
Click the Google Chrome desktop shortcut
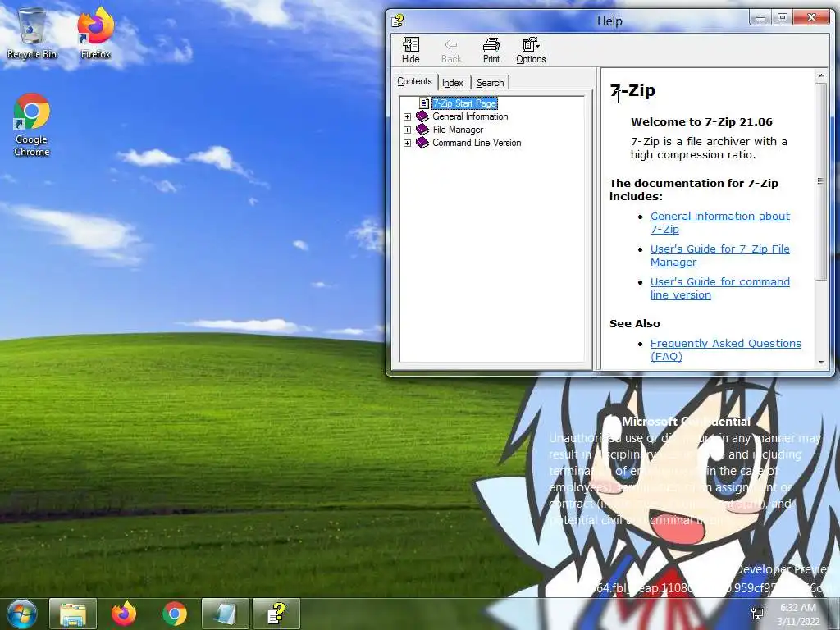click(32, 126)
